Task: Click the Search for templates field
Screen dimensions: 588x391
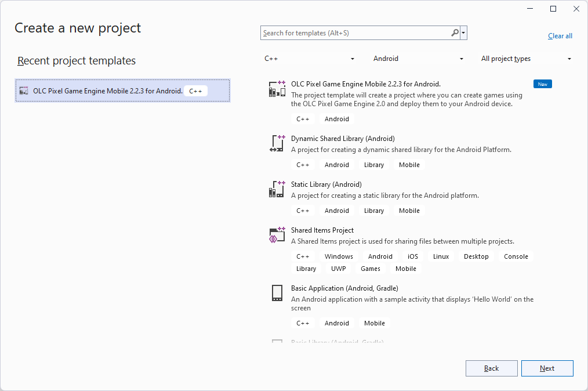Action: (354, 32)
